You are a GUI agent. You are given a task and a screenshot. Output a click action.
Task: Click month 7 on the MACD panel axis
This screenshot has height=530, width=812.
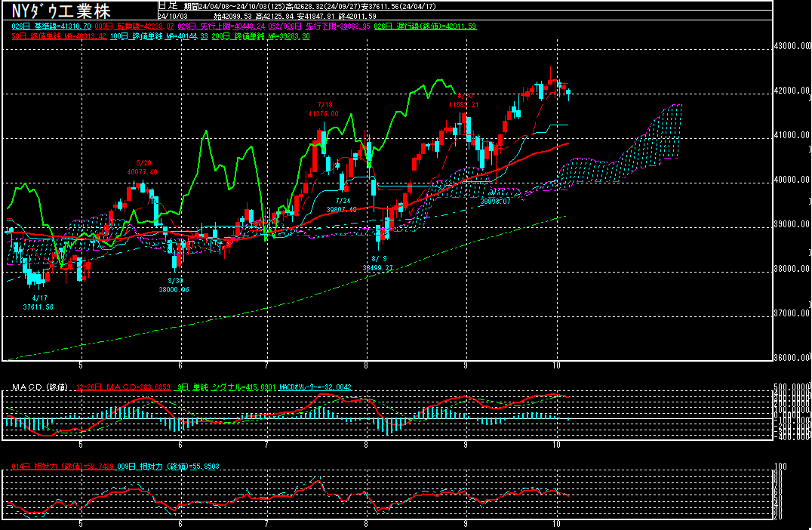(x=266, y=445)
